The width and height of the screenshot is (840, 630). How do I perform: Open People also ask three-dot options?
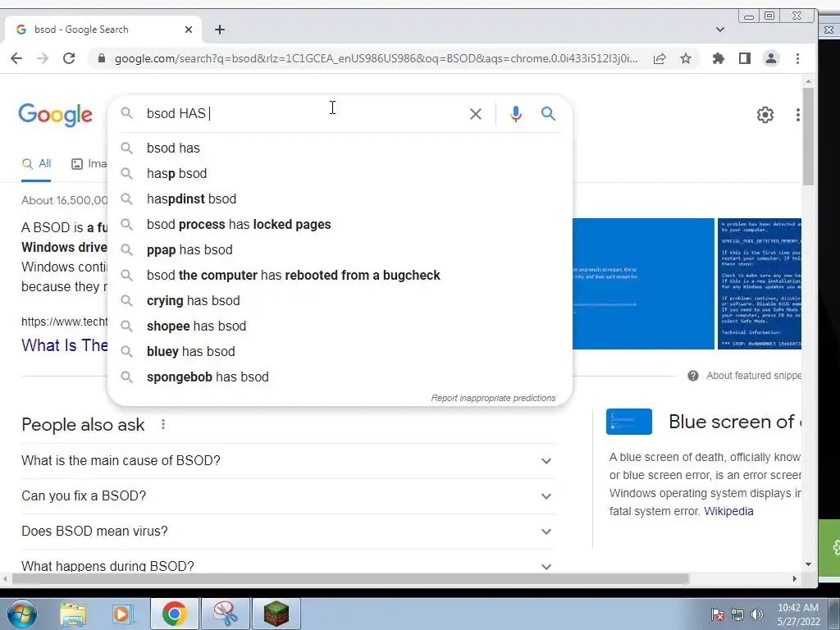163,425
